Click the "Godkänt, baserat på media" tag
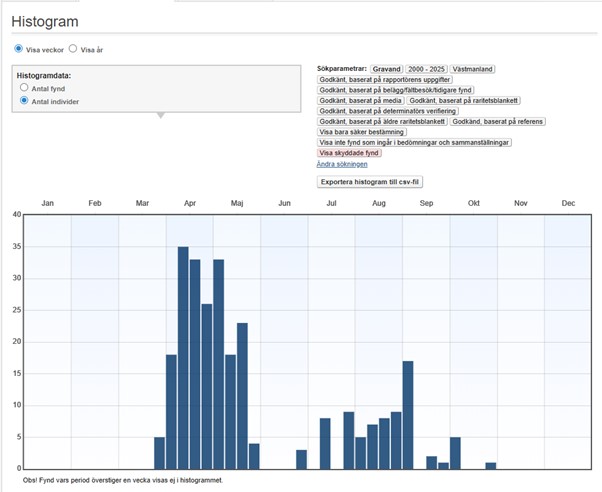602x492 pixels. pyautogui.click(x=360, y=100)
